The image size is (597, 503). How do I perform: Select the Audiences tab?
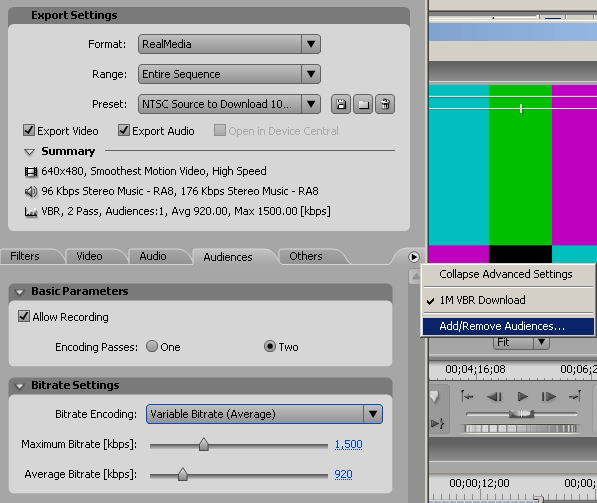[228, 257]
